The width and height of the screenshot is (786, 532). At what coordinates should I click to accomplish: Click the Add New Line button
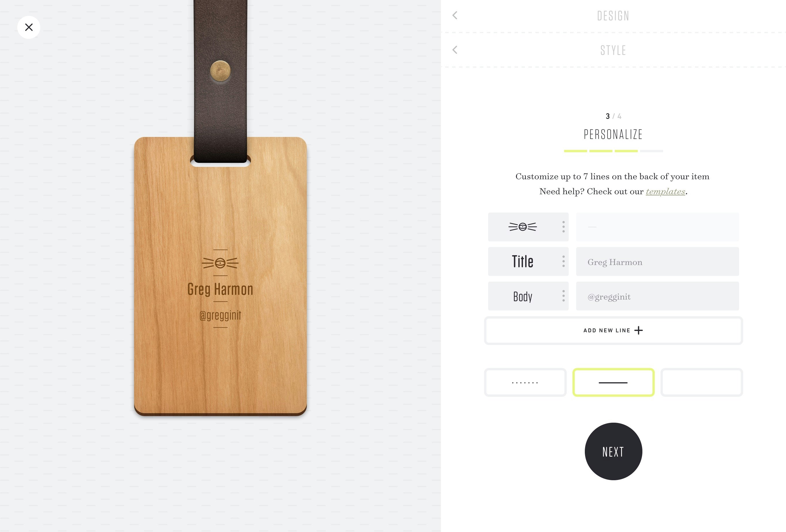coord(613,330)
